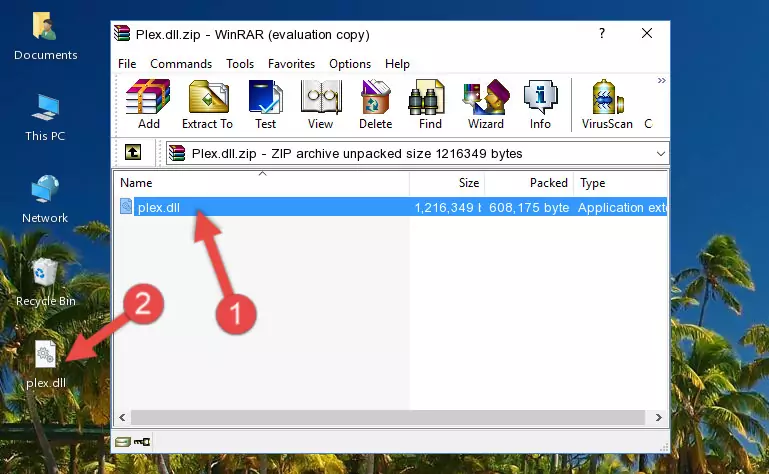The height and width of the screenshot is (474, 769).
Task: Click the 1,216,349 size value
Action: (447, 208)
